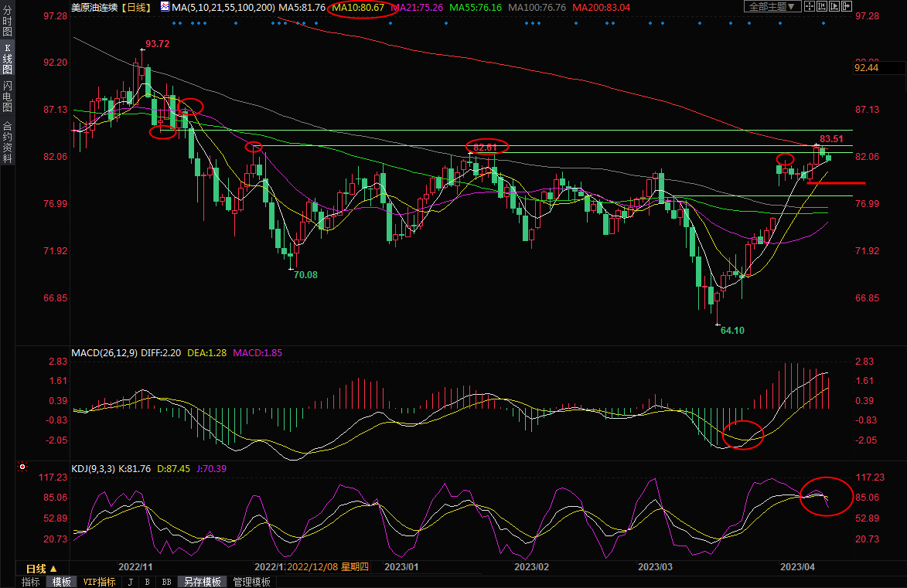This screenshot has height=588, width=907.
Task: Expand the 日线 period selector
Action: click(x=42, y=569)
